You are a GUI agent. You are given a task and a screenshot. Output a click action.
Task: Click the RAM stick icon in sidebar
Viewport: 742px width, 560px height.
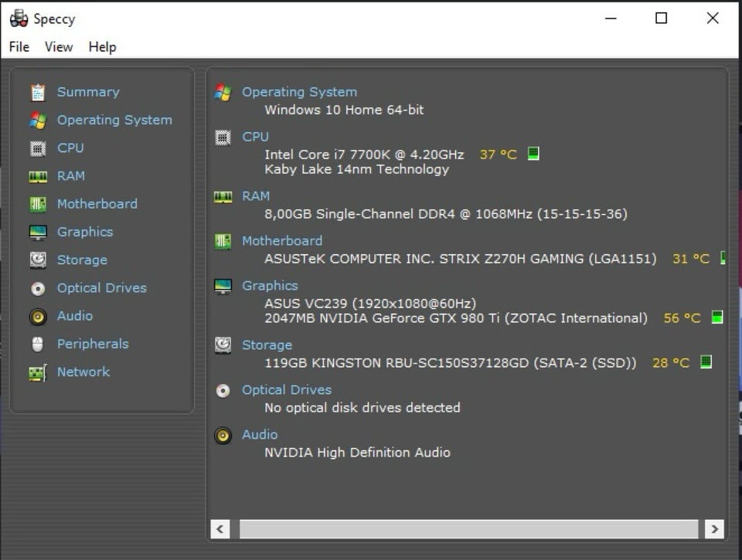click(37, 177)
